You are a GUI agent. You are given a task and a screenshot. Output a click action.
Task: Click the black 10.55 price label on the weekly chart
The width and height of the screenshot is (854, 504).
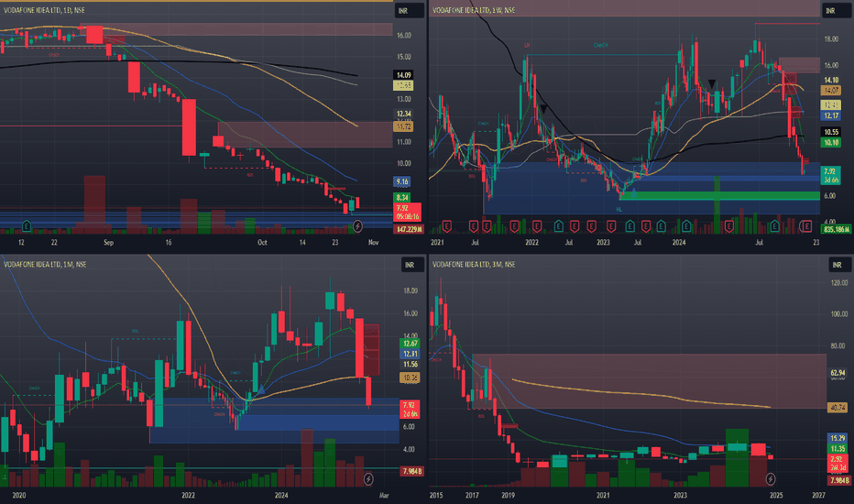click(x=831, y=132)
